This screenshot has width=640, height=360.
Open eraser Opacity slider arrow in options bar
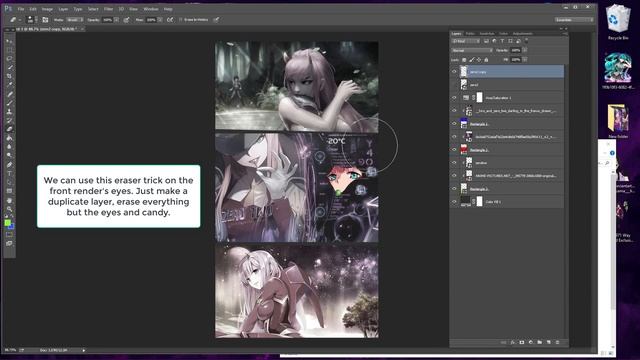[x=117, y=20]
